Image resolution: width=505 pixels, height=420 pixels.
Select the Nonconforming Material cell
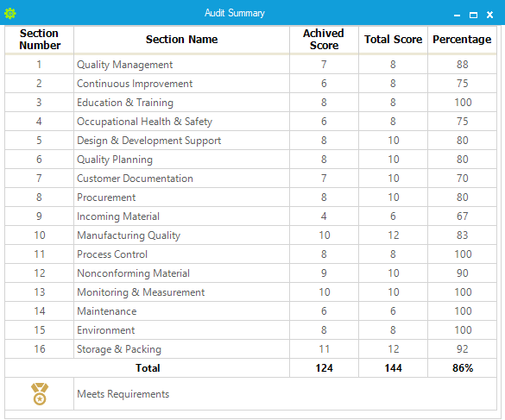[181, 273]
